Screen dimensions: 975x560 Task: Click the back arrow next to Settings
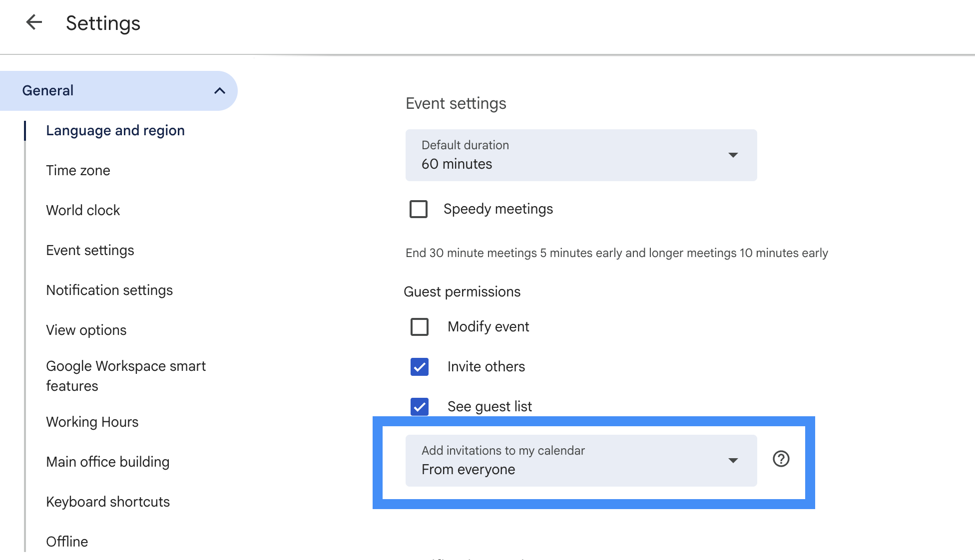click(x=34, y=22)
